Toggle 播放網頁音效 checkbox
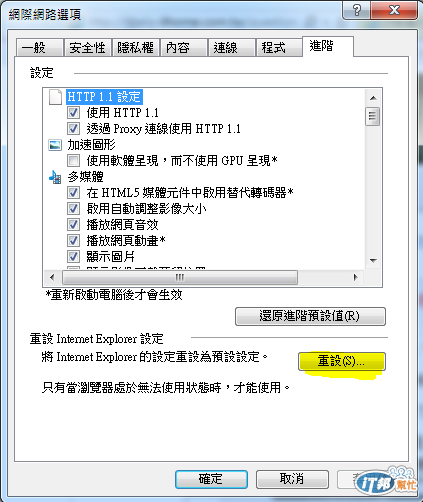Viewport: 423px width, 502px height. tap(73, 224)
